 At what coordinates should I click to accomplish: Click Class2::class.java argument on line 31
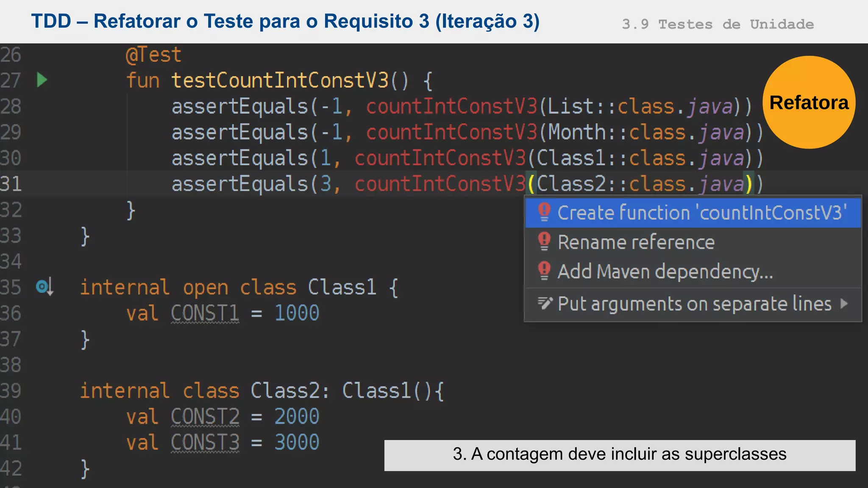tap(640, 184)
